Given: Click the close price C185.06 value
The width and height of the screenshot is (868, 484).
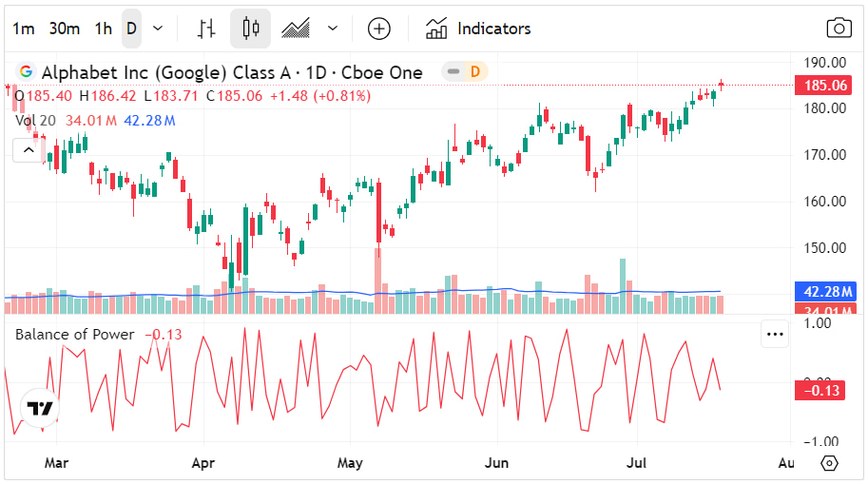Looking at the screenshot, I should [x=234, y=96].
